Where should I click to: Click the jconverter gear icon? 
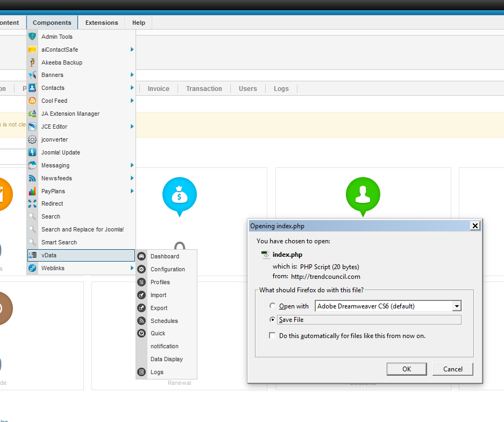point(32,139)
